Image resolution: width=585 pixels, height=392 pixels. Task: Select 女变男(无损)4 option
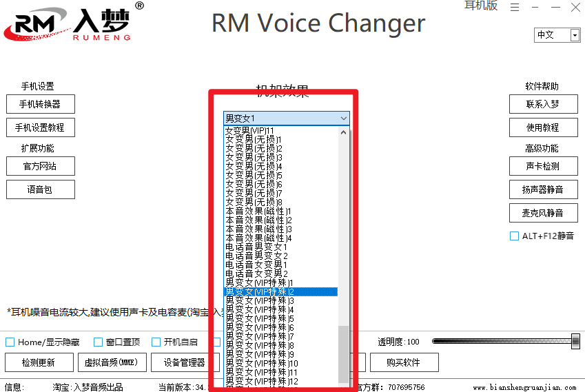click(281, 166)
